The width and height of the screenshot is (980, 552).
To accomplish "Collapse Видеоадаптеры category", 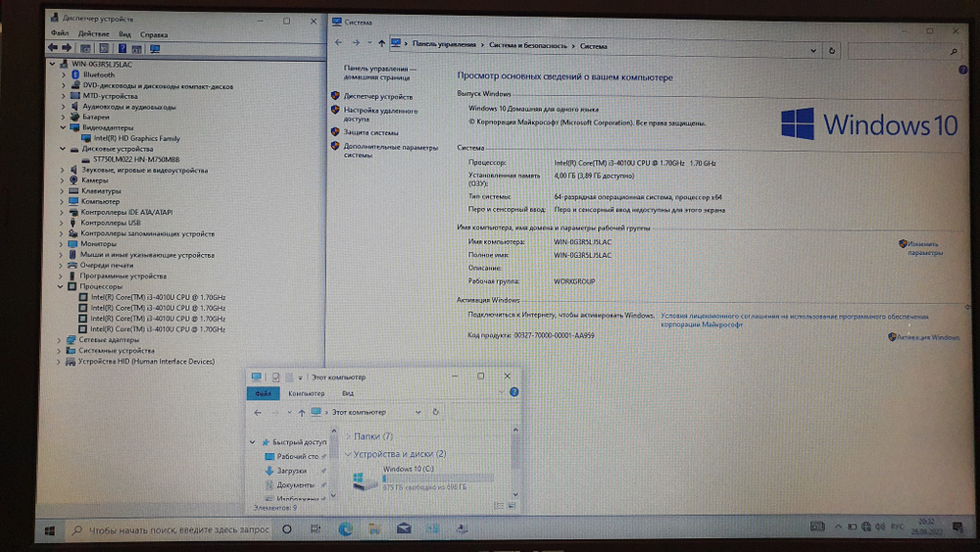I will 63,127.
